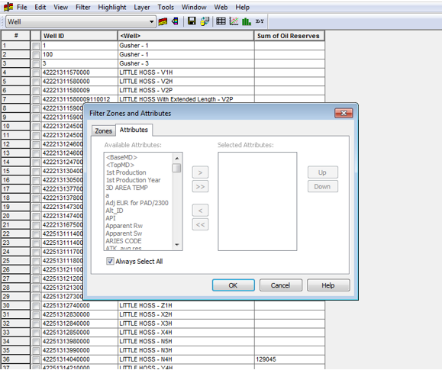The width and height of the screenshot is (442, 370).
Task: Open the Web menu
Action: point(221,7)
